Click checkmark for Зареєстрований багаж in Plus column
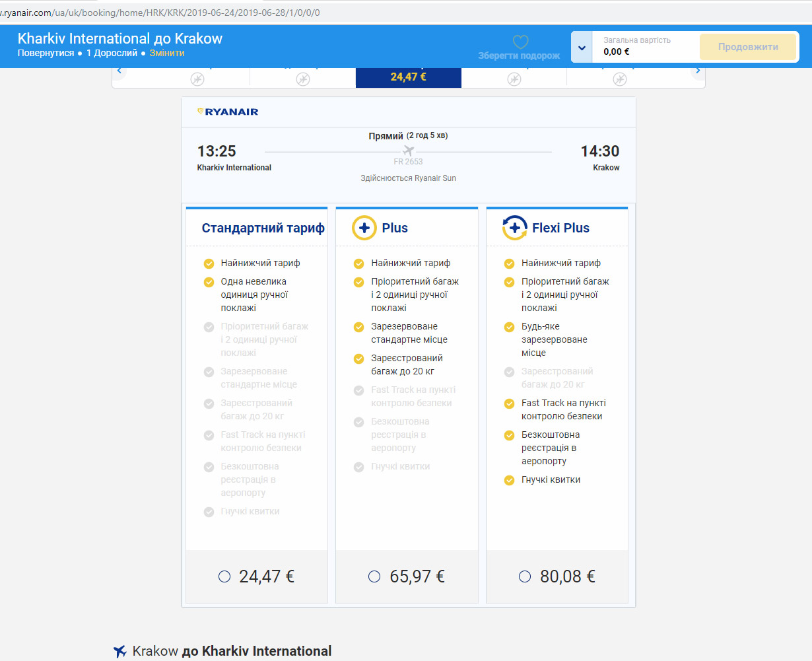812x661 pixels. pyautogui.click(x=358, y=359)
